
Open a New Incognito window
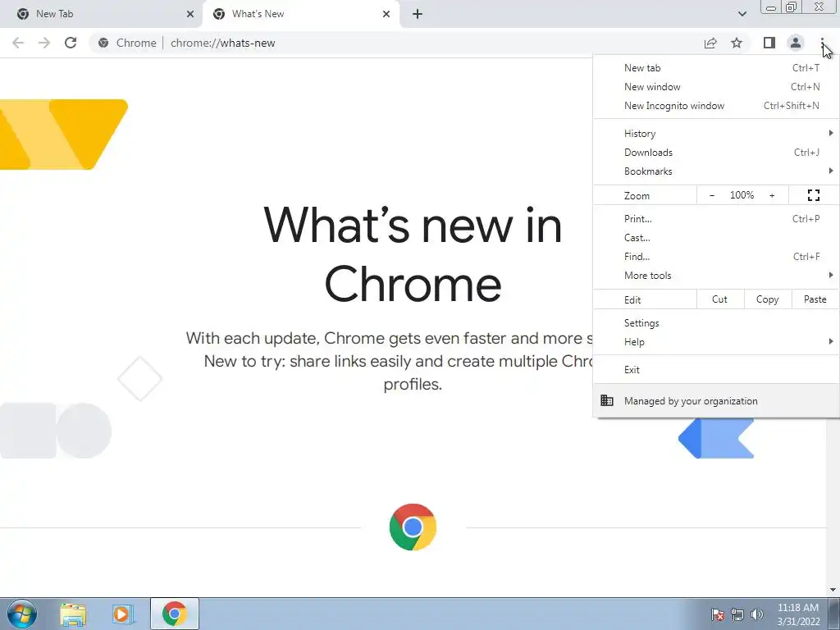[716, 106]
